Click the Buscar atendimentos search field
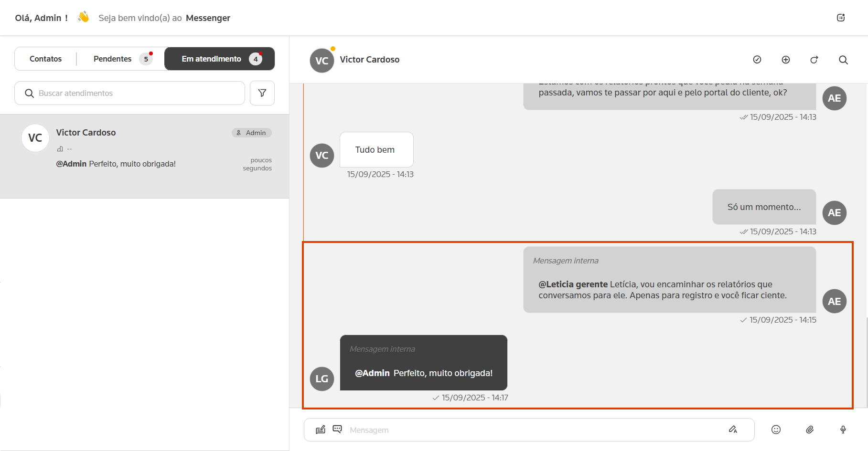This screenshot has width=868, height=451. (x=134, y=93)
